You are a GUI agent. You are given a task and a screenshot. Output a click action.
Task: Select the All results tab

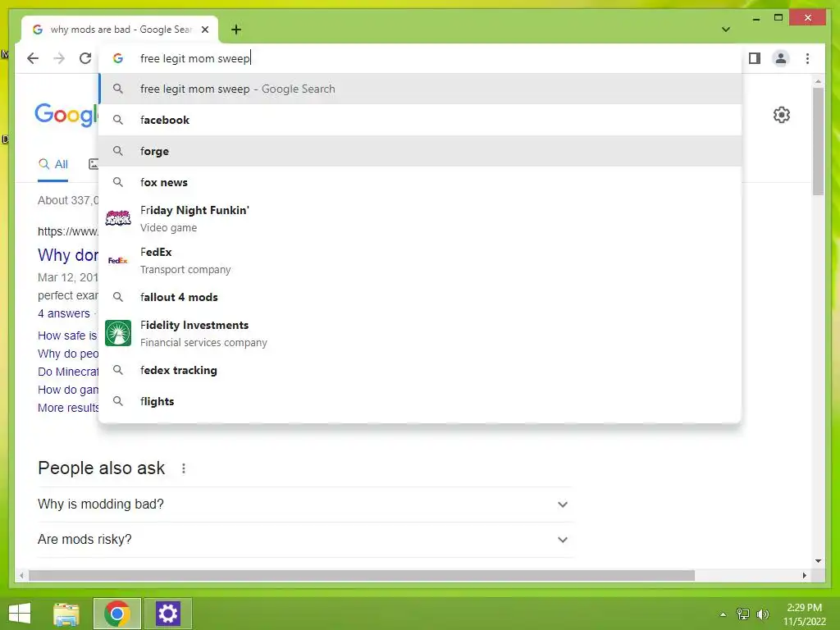pyautogui.click(x=53, y=164)
